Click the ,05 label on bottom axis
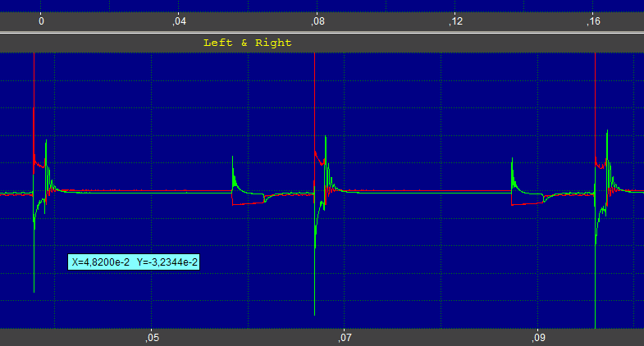644x346 pixels. [152, 337]
